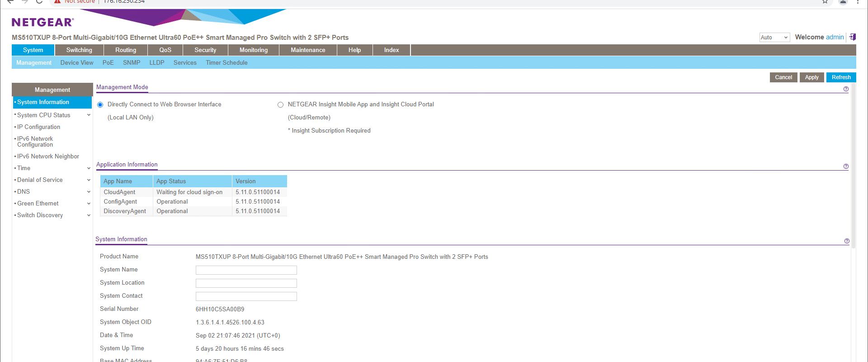The height and width of the screenshot is (362, 868).
Task: Open the Monitoring tab
Action: click(x=254, y=50)
